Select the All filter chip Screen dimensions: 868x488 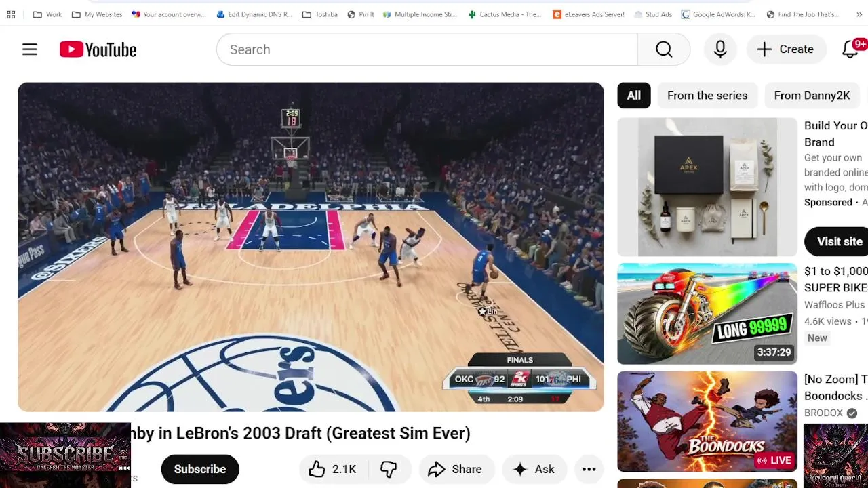[x=634, y=96]
